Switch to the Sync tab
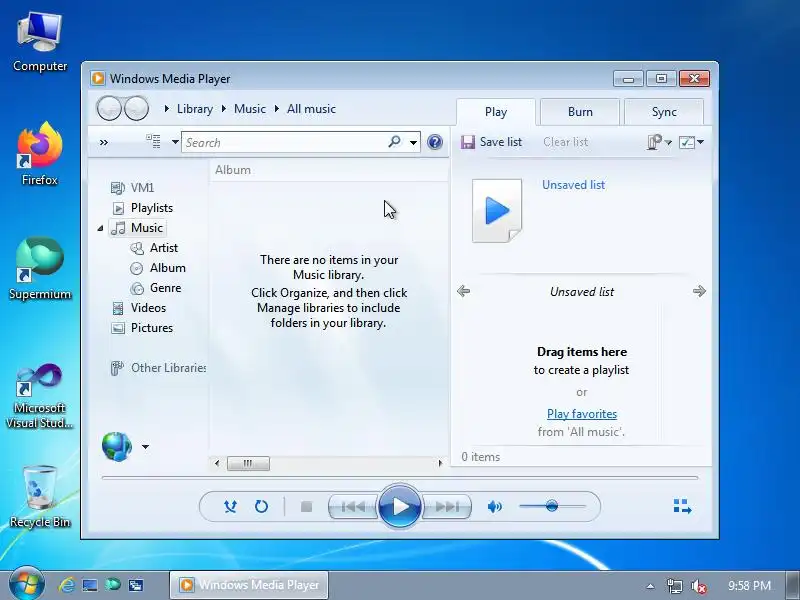Screen dimensions: 800x600 [664, 112]
